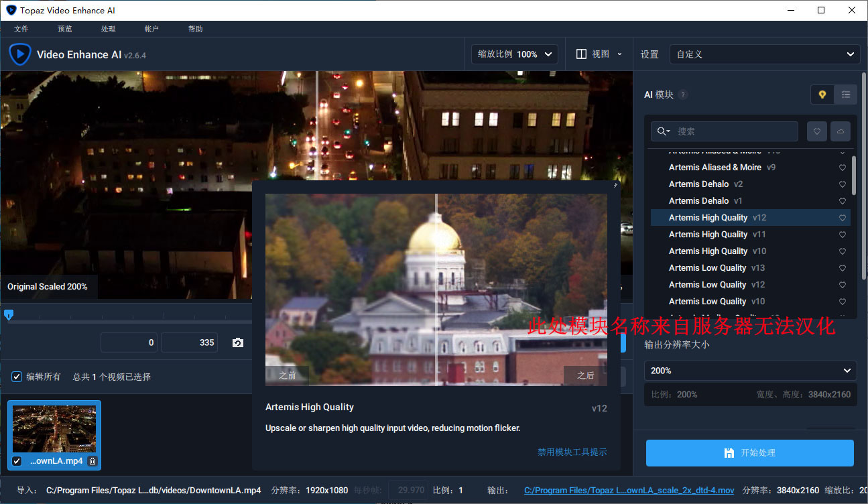This screenshot has width=868, height=504.
Task: Click the 29.970 frame rate field
Action: [408, 491]
